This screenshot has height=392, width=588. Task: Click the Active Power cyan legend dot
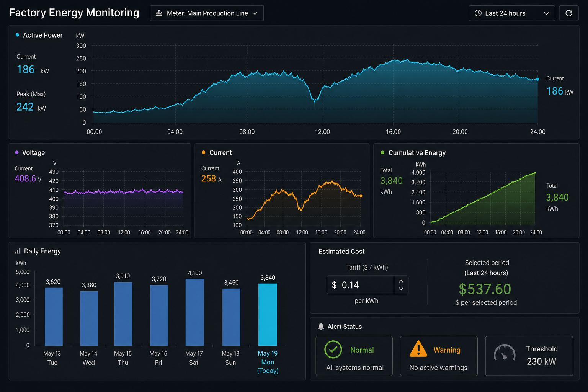[x=17, y=35]
